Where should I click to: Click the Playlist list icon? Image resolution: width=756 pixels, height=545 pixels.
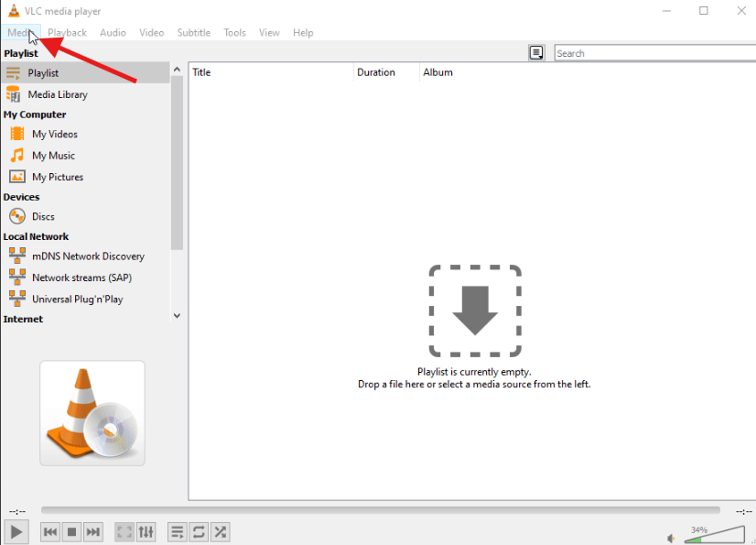click(x=13, y=73)
